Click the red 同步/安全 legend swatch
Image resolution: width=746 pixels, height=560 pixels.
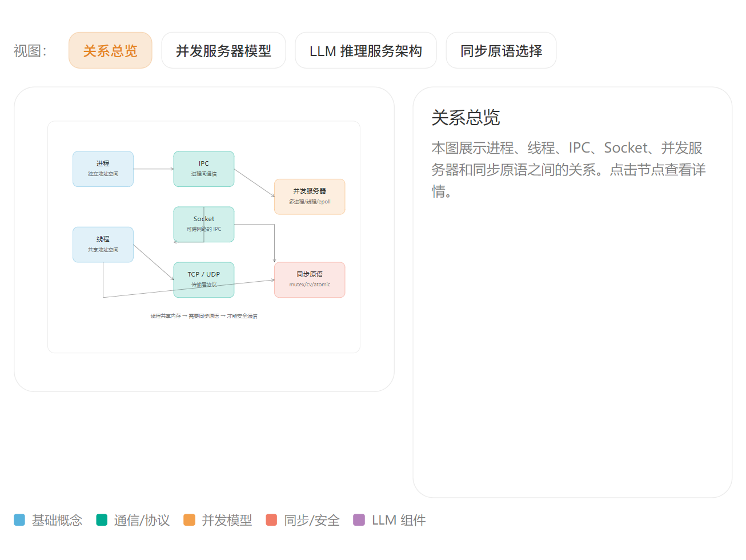[271, 519]
